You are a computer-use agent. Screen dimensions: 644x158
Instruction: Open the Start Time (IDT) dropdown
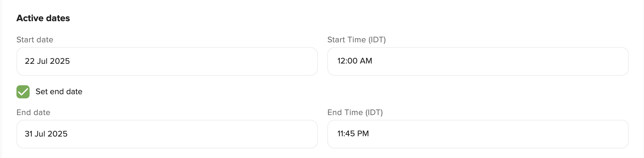click(478, 61)
